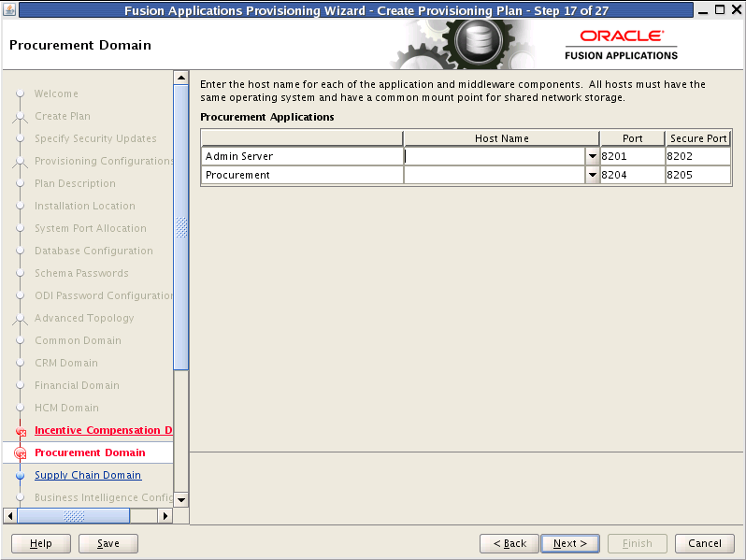Focus the Procurement host name field
746x560 pixels.
pyautogui.click(x=495, y=175)
